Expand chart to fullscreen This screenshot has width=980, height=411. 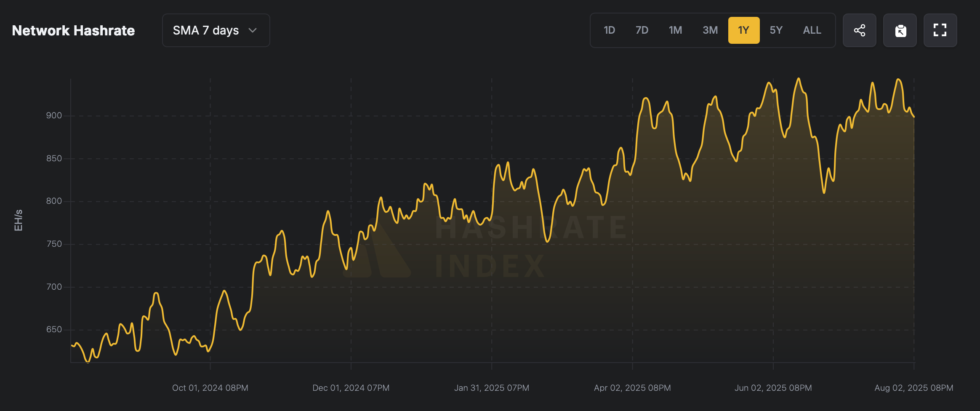pos(940,30)
